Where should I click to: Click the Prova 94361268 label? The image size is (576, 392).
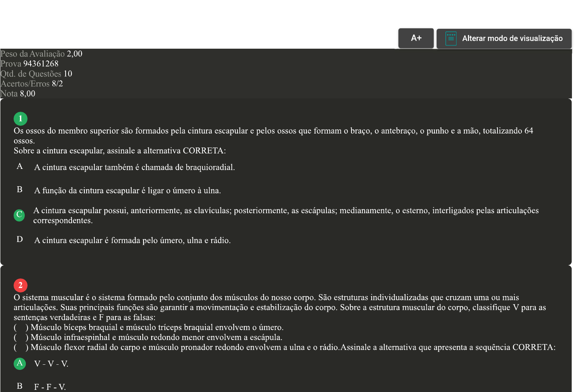30,64
